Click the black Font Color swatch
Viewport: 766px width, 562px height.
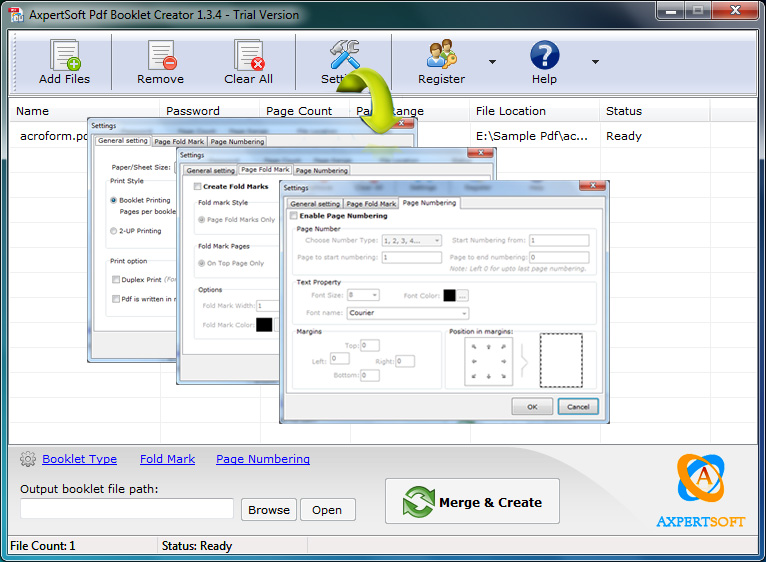449,295
